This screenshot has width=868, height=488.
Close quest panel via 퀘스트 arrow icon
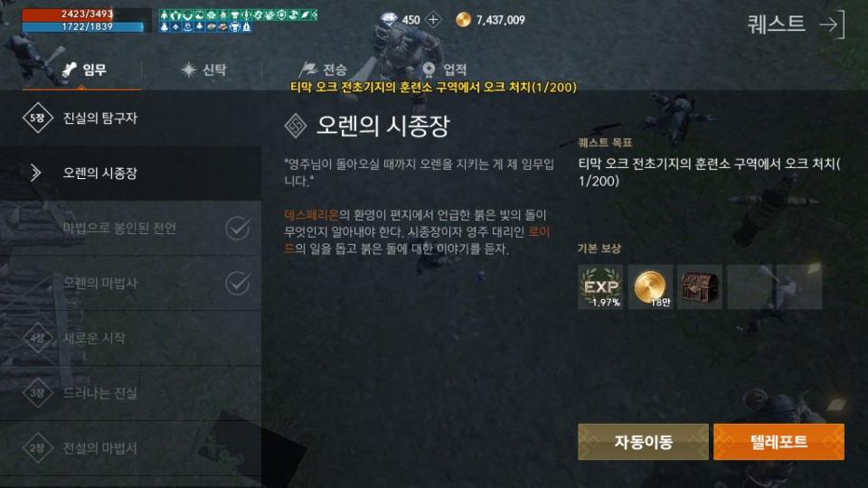pos(833,24)
